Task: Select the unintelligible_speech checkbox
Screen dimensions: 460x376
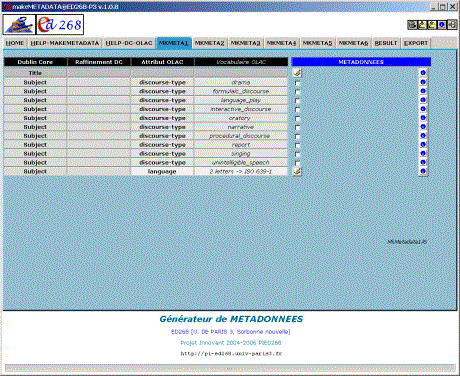Action: 297,163
